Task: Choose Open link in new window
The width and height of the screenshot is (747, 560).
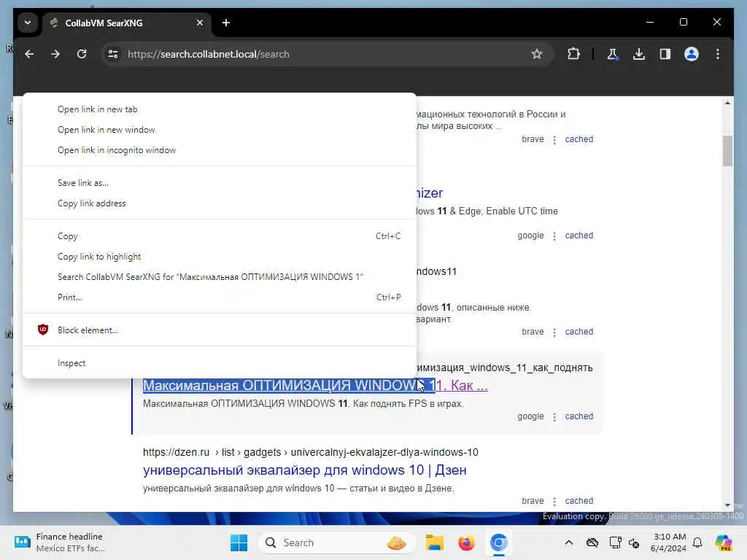Action: 220,130
